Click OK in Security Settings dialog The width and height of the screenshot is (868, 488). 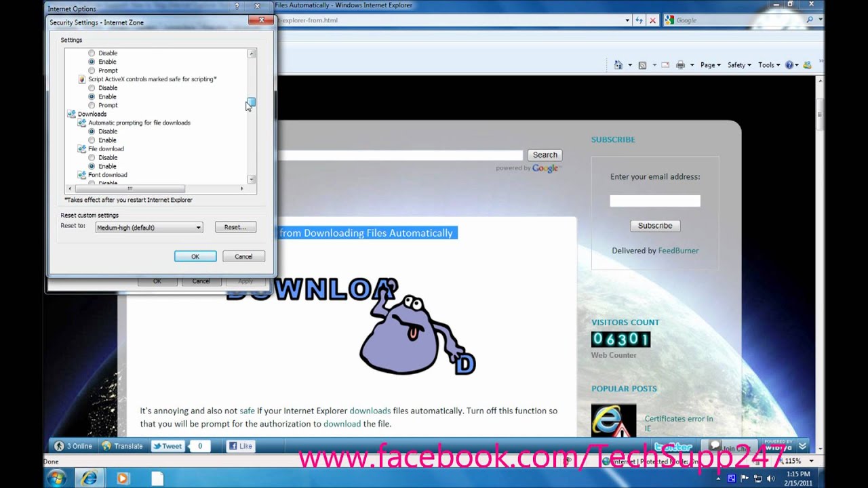click(195, 256)
